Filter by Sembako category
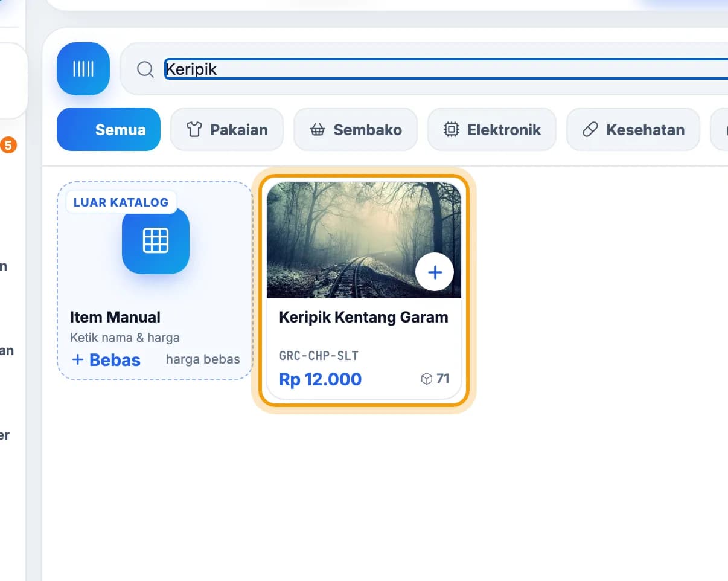This screenshot has width=728, height=581. click(x=356, y=129)
